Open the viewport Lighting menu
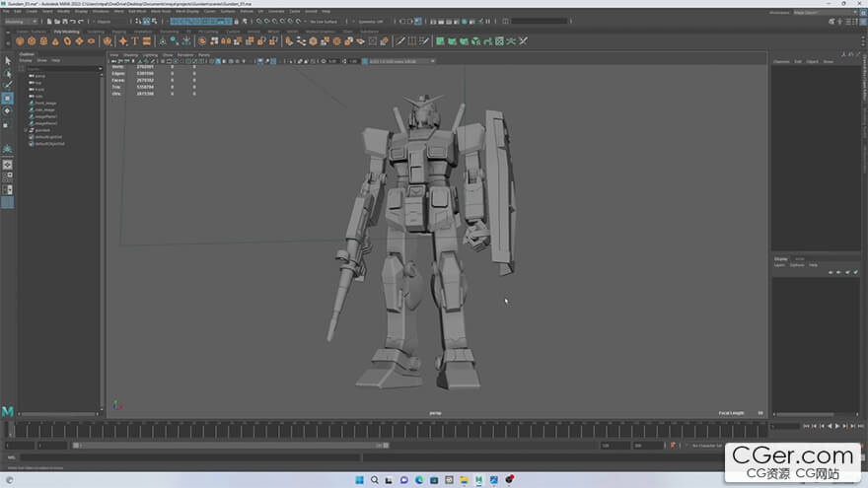This screenshot has height=488, width=868. 150,55
